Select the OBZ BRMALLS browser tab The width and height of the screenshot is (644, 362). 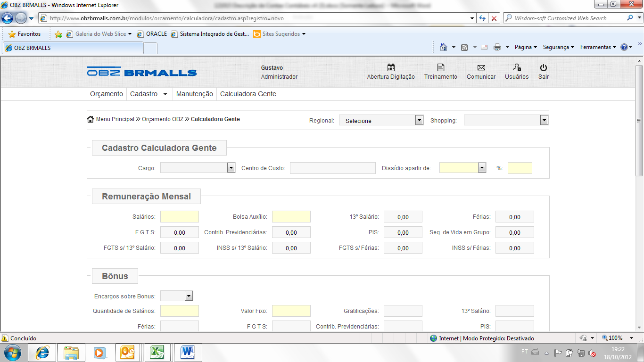tap(73, 48)
